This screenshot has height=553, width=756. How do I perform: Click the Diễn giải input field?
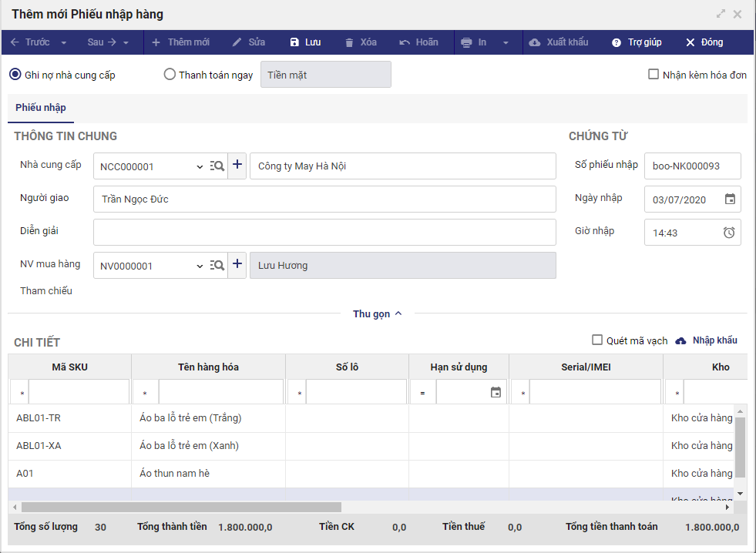click(x=324, y=232)
